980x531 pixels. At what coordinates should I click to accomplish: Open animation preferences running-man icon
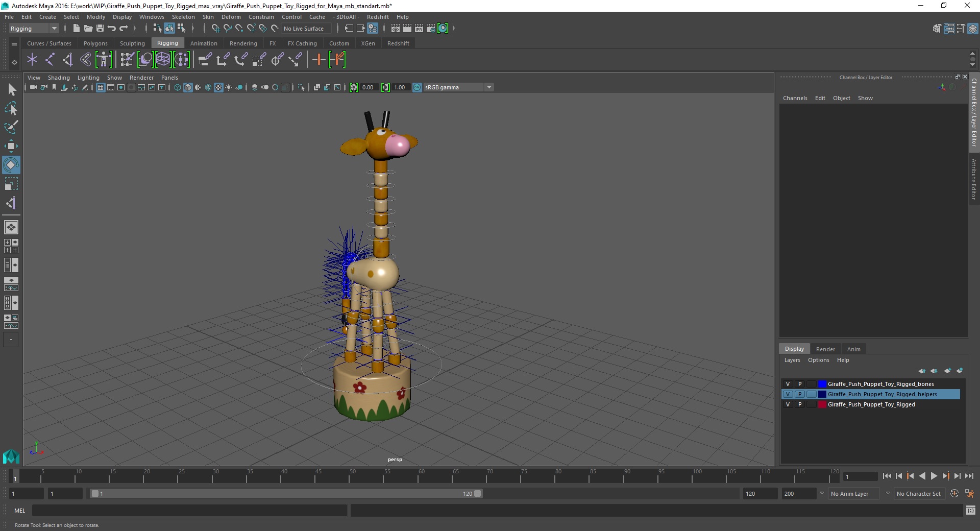(x=969, y=494)
